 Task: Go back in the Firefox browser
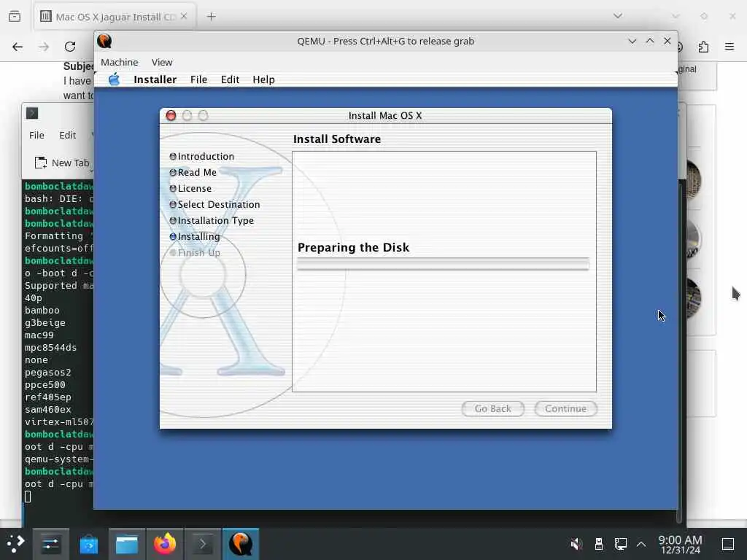point(18,47)
